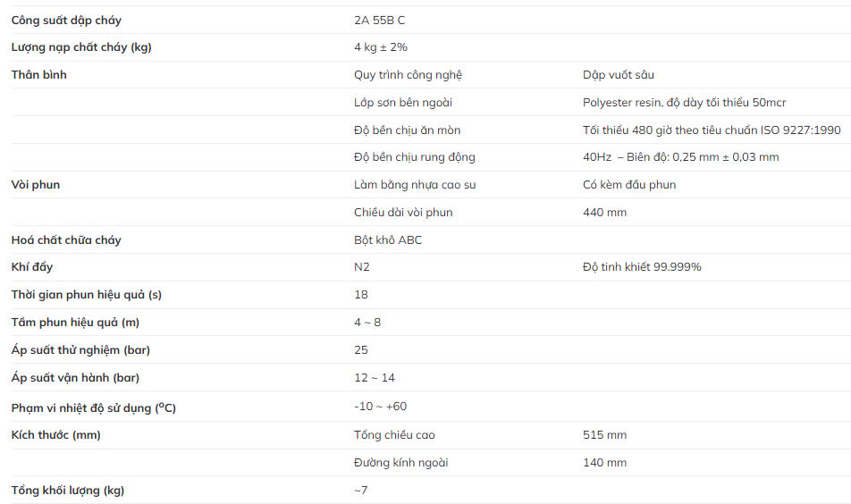The image size is (851, 504).
Task: Click the "Vòi phun" row heading
Action: (36, 185)
